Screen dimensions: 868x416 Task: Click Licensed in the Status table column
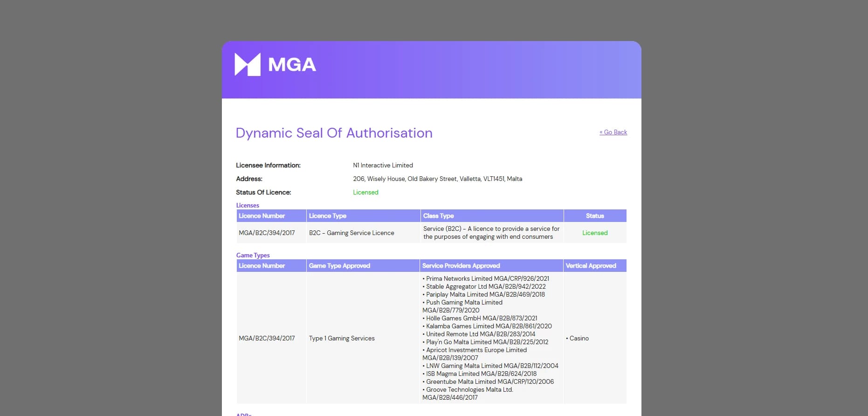[595, 233]
